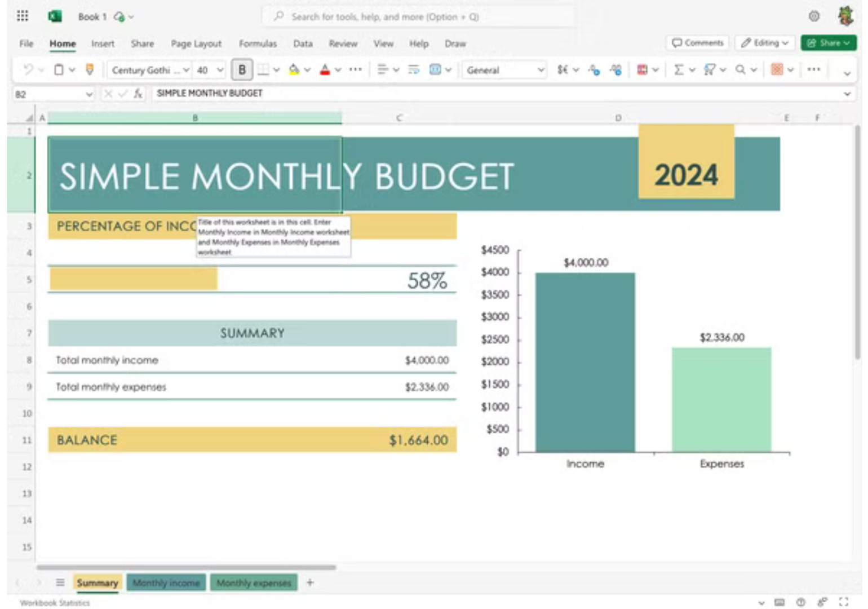Open the Comments panel

point(697,42)
